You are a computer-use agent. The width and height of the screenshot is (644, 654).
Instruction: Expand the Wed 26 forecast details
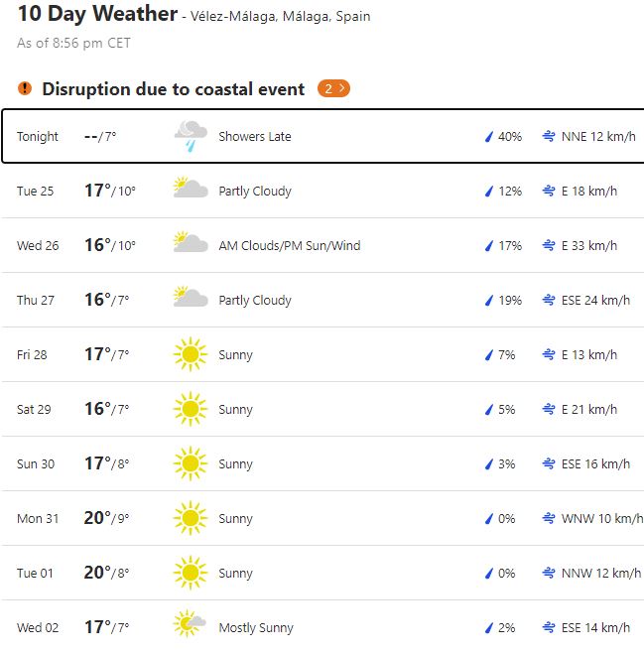(322, 245)
